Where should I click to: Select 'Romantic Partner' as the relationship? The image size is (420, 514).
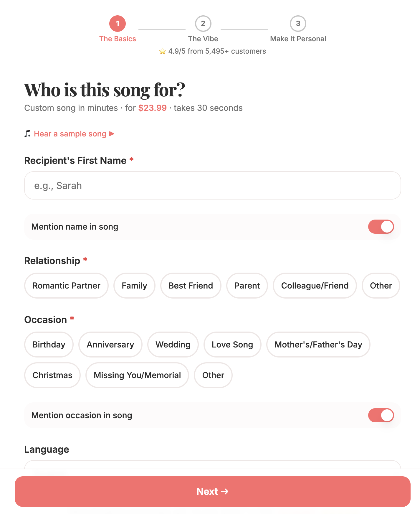pos(66,286)
